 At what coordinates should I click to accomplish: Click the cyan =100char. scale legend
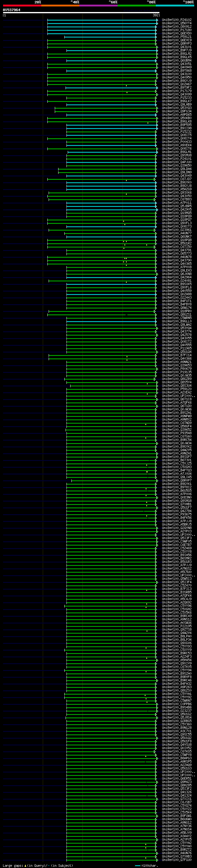click(x=147, y=865)
